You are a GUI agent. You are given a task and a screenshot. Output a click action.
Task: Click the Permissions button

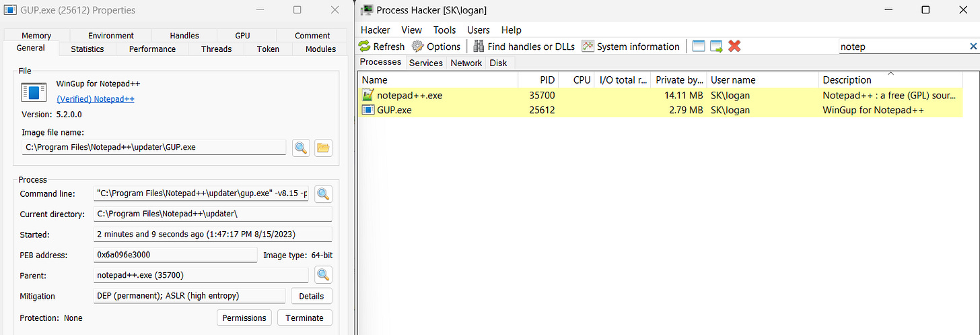[x=244, y=317]
